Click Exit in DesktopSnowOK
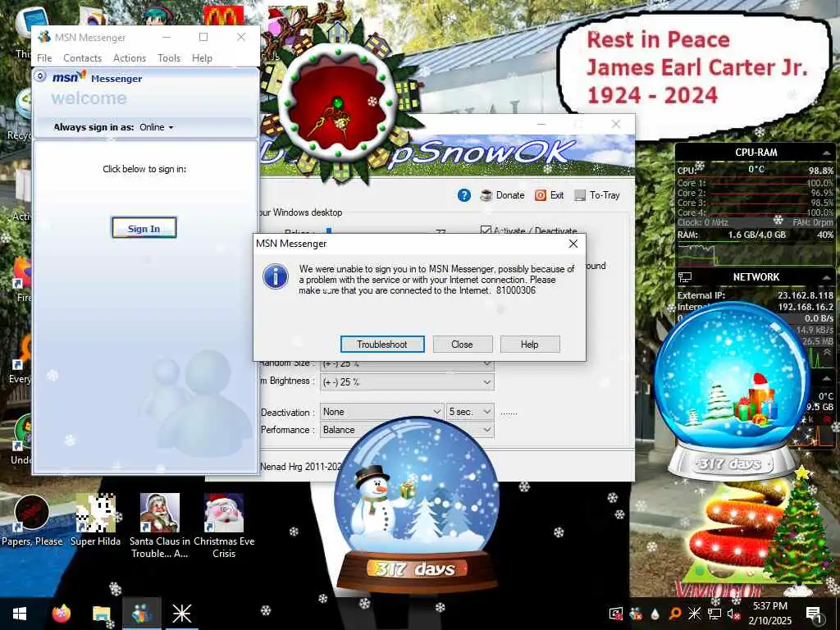Image resolution: width=840 pixels, height=630 pixels. tap(549, 195)
